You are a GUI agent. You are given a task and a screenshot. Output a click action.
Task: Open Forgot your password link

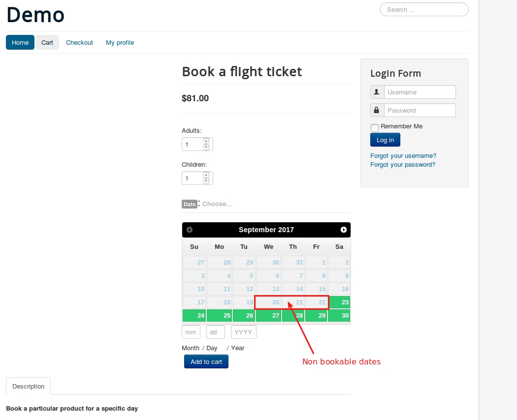tap(403, 164)
